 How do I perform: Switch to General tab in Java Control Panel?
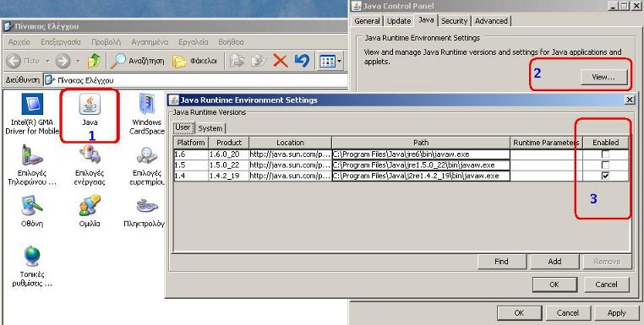point(367,21)
